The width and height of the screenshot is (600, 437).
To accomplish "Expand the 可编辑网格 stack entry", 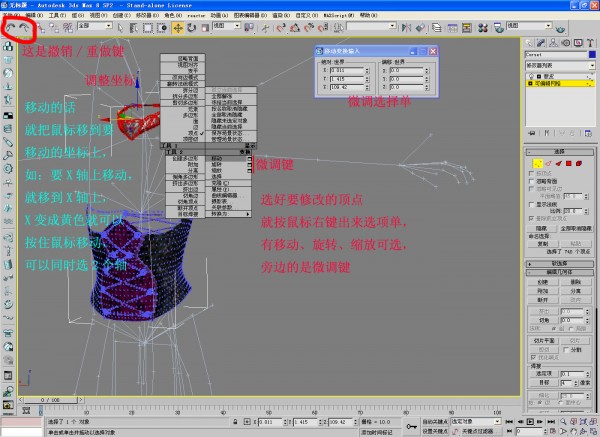I will pos(528,85).
